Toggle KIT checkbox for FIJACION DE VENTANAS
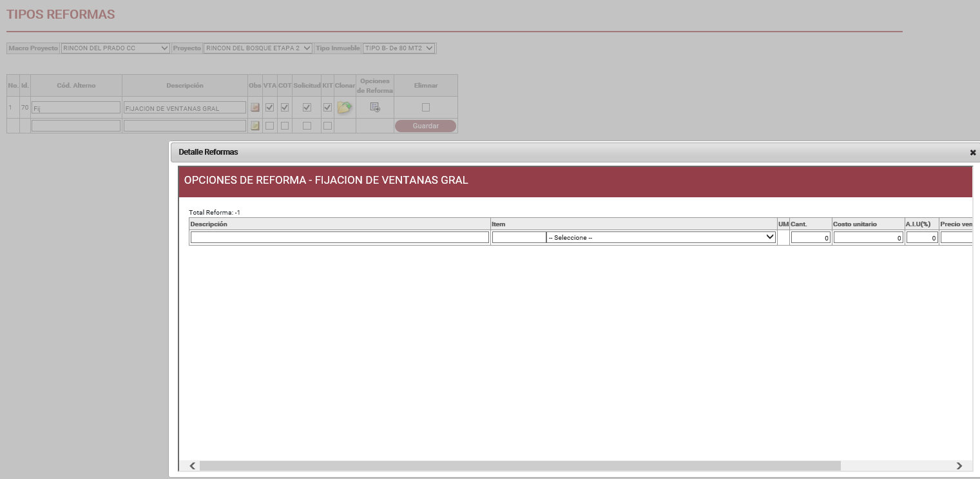 pos(327,108)
